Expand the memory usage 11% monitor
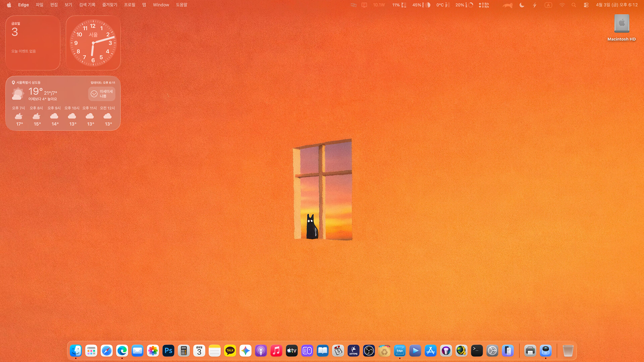644x362 pixels. tap(399, 5)
